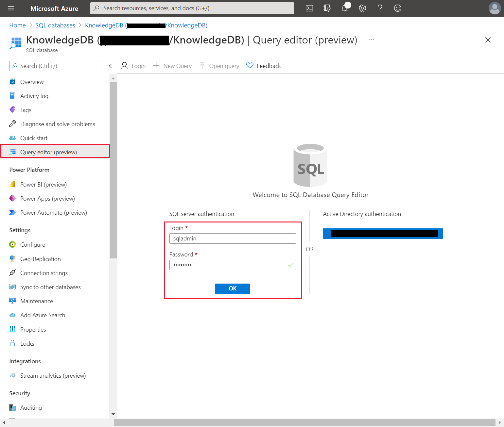
Task: Click the scrollbar down arrow
Action: coord(113,414)
